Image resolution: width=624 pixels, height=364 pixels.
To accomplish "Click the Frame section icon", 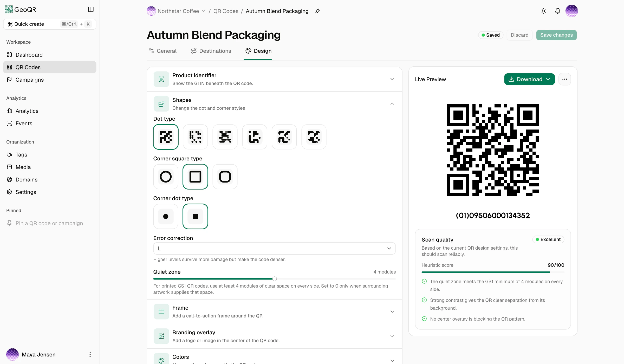I will (161, 311).
